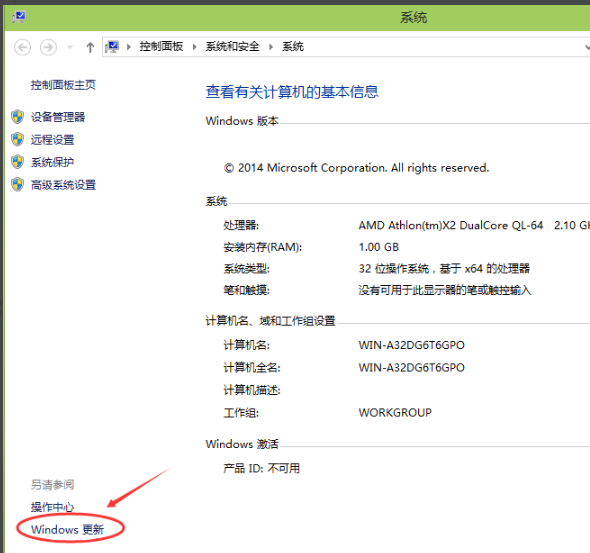Image resolution: width=590 pixels, height=553 pixels.
Task: Click 计算机全名 value WIN-A32DG6T6GPO
Action: [x=412, y=368]
